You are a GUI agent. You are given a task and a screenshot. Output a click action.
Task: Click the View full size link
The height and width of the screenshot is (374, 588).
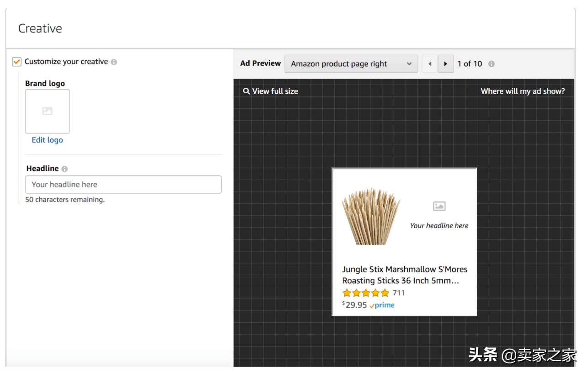pos(275,91)
